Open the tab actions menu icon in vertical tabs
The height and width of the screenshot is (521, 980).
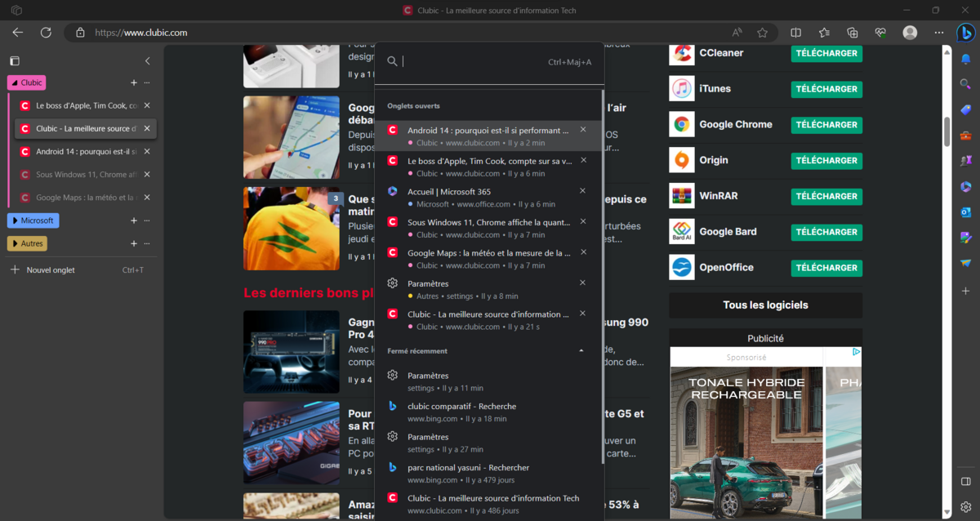(x=14, y=60)
